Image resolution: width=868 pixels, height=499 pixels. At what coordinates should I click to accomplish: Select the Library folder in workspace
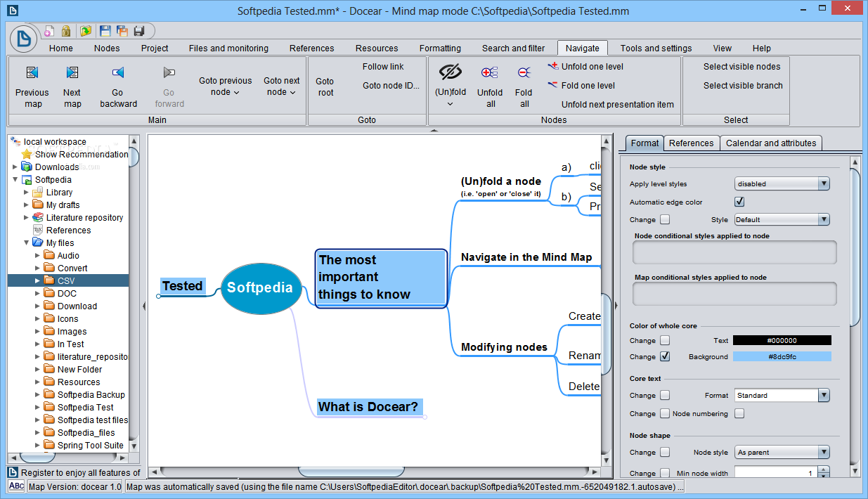pyautogui.click(x=59, y=192)
